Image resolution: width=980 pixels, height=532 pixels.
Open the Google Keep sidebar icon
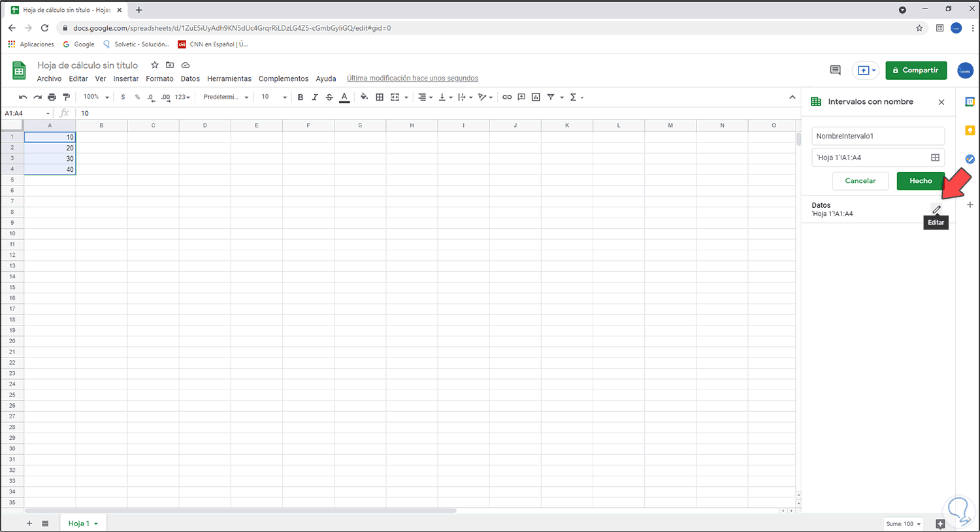pos(970,130)
